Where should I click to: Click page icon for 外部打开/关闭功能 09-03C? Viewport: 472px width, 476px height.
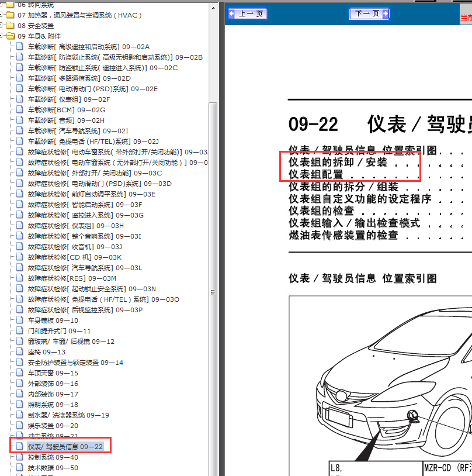(20, 173)
